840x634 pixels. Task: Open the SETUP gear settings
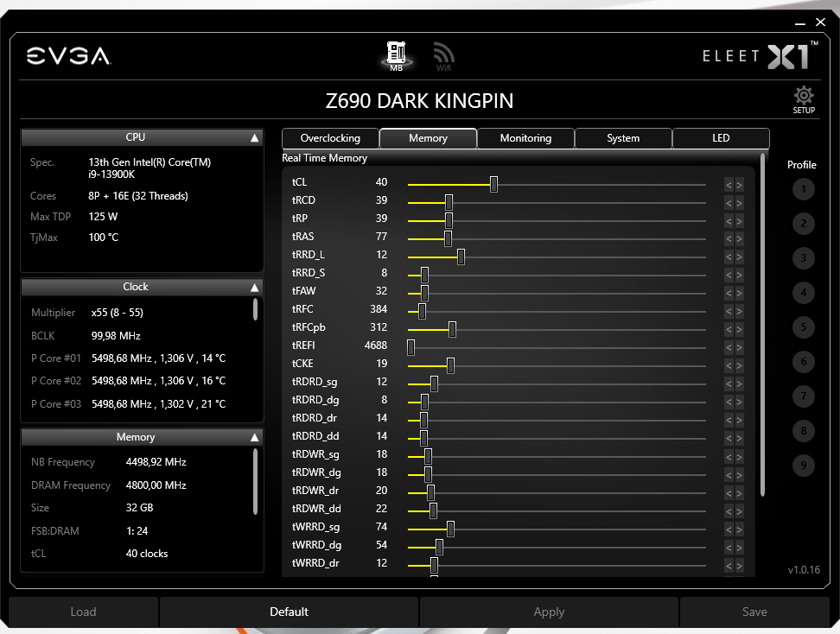pyautogui.click(x=803, y=98)
